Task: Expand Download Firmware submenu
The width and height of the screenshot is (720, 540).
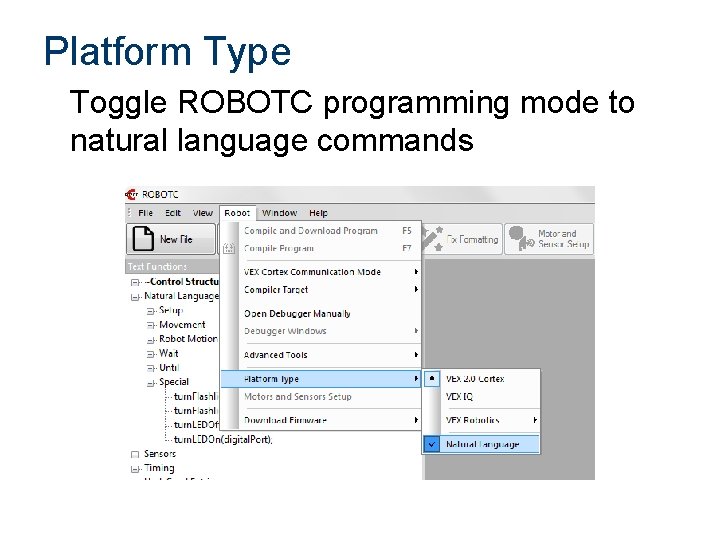Action: [x=321, y=420]
